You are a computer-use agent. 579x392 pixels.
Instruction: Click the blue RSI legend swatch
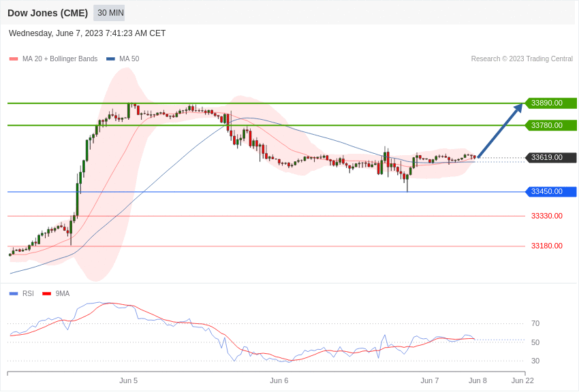click(x=14, y=294)
